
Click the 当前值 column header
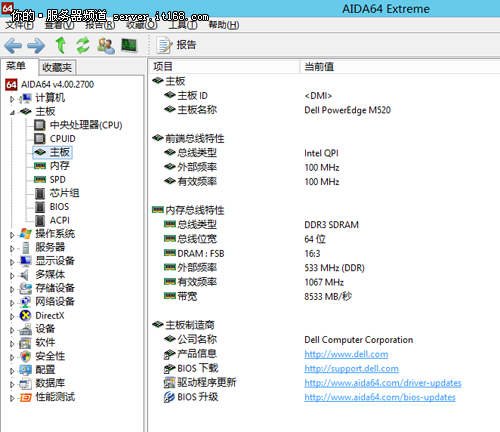(x=400, y=67)
